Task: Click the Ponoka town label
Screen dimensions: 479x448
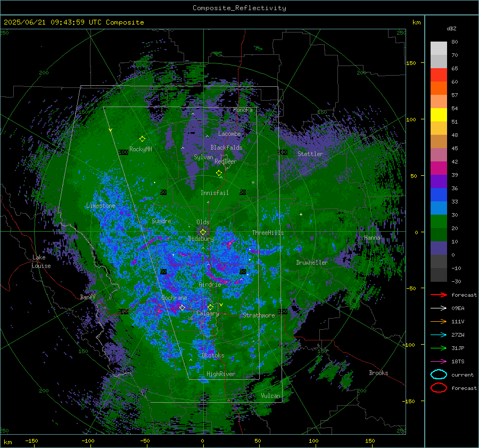Action: coord(243,110)
